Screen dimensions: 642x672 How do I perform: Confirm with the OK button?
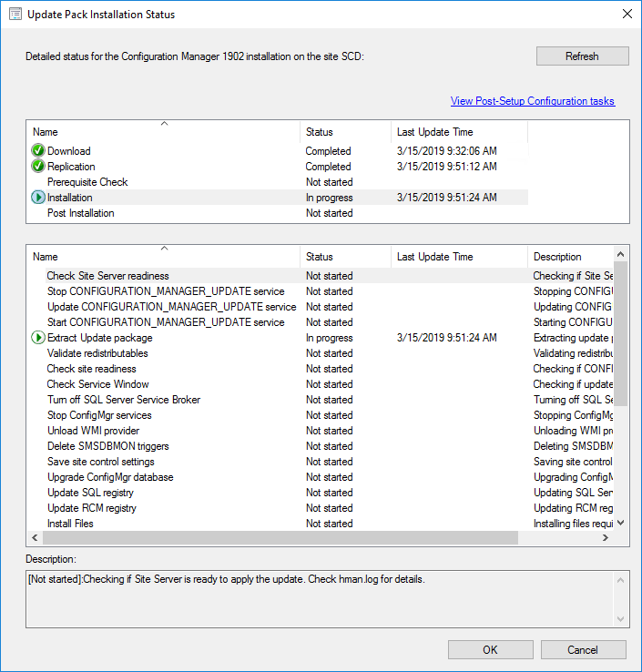(x=491, y=650)
